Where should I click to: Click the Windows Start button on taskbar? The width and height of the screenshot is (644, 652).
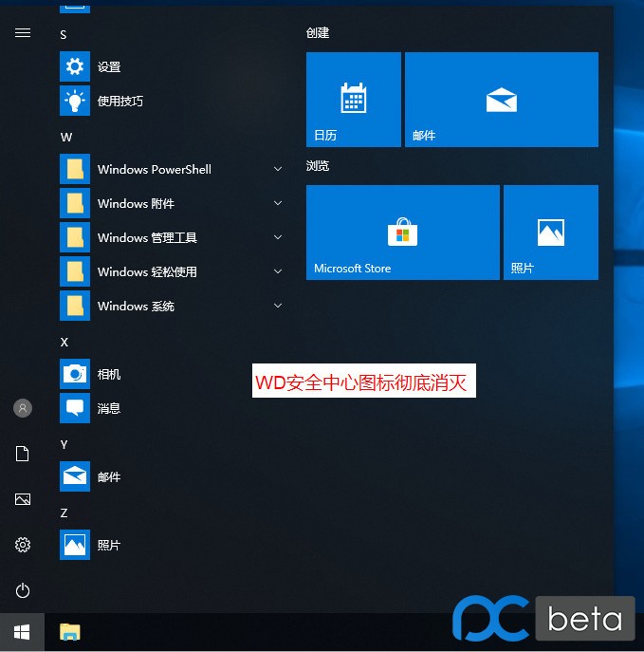tap(22, 632)
